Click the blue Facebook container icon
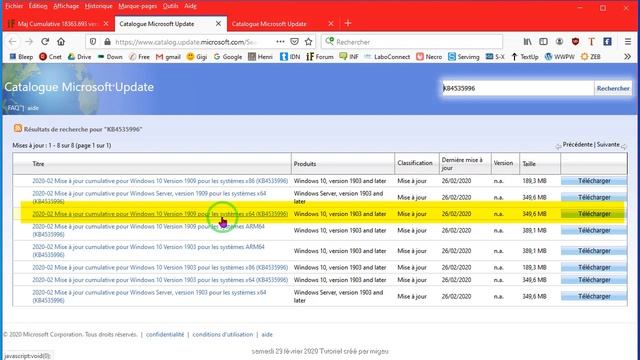 point(607,42)
